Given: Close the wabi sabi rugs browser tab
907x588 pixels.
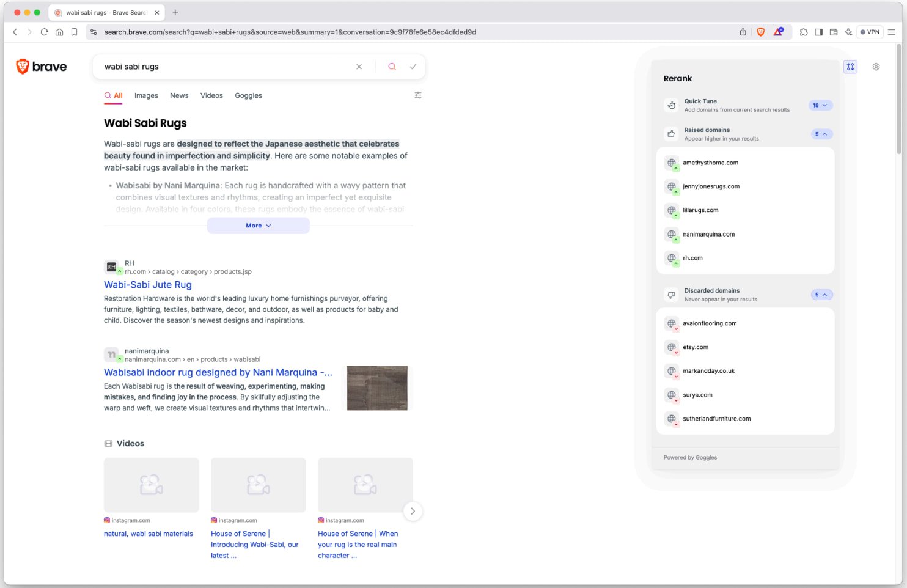Looking at the screenshot, I should point(156,12).
